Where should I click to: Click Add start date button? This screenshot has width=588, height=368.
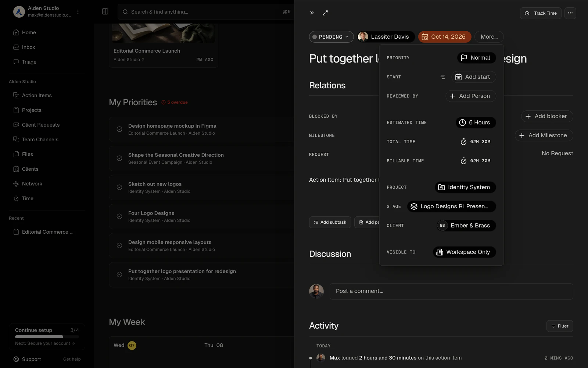point(473,77)
